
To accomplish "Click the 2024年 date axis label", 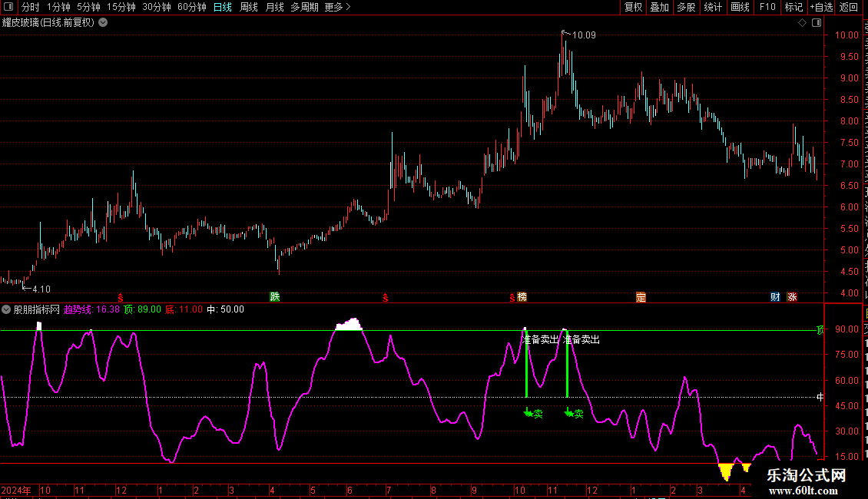I will click(16, 490).
